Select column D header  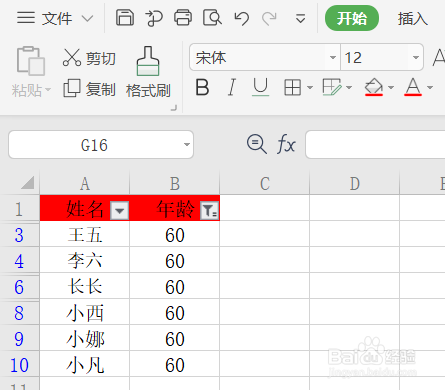355,183
